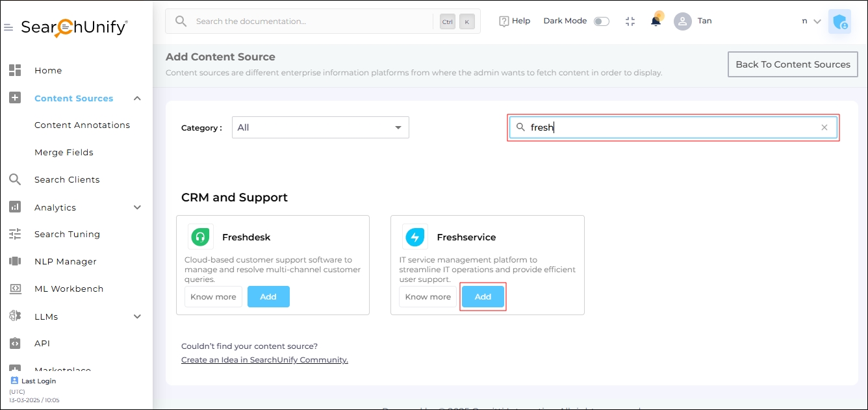This screenshot has height=410, width=868.
Task: Click the notification bell icon
Action: coord(656,21)
